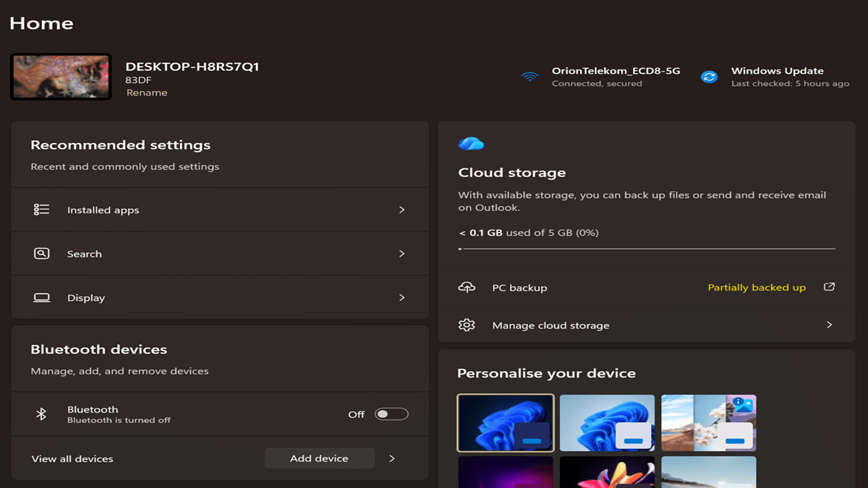Click the Display monitor icon
The width and height of the screenshot is (868, 488).
click(42, 298)
